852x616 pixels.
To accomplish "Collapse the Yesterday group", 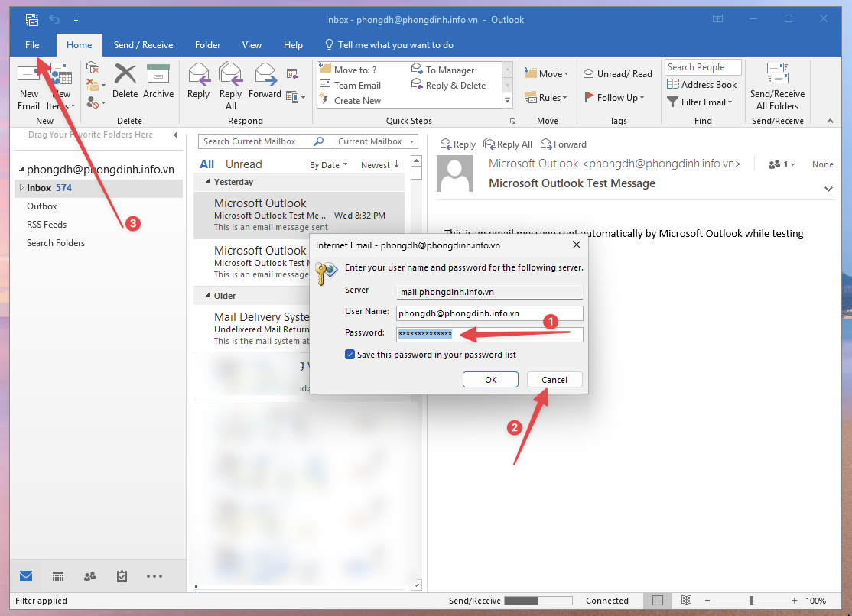I will click(x=207, y=182).
